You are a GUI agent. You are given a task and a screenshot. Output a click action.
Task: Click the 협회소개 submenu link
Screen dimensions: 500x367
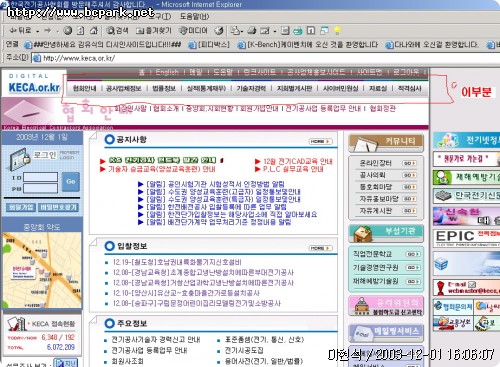(x=166, y=108)
